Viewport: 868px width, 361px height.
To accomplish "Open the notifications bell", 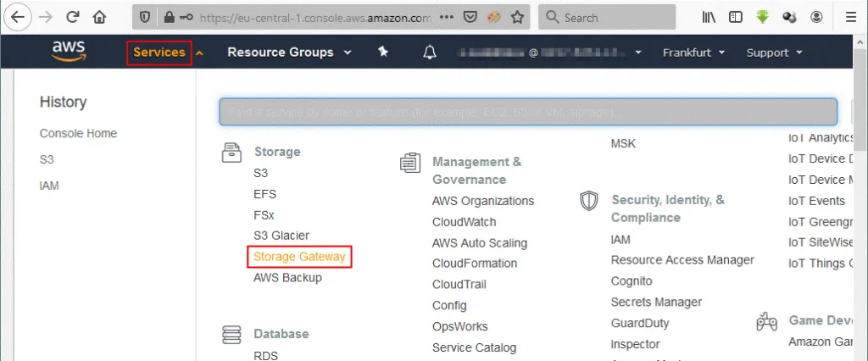I will tap(430, 53).
